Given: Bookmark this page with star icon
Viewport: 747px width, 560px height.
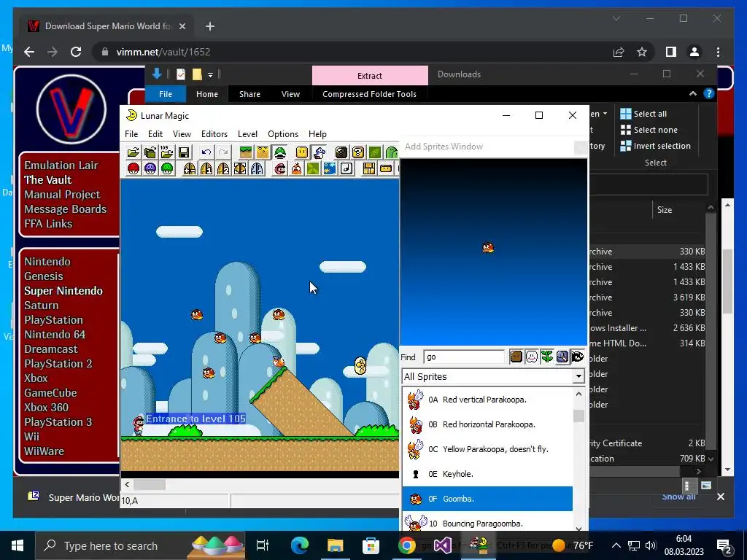Looking at the screenshot, I should pos(642,52).
